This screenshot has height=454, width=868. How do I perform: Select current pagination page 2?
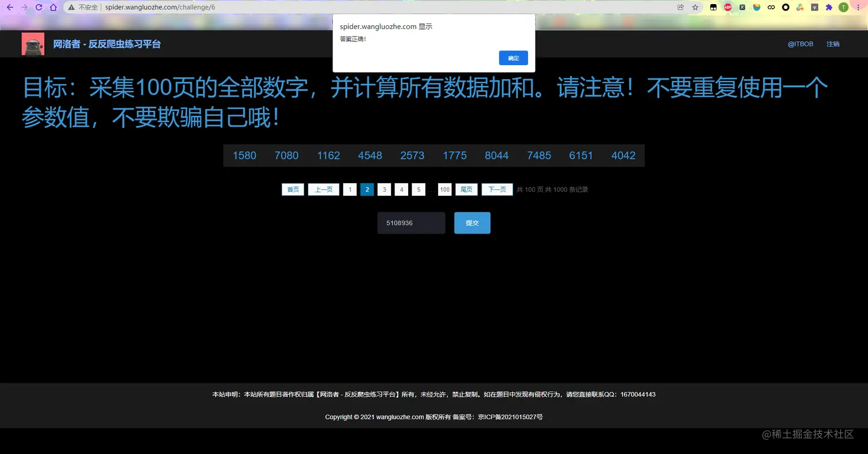tap(367, 189)
